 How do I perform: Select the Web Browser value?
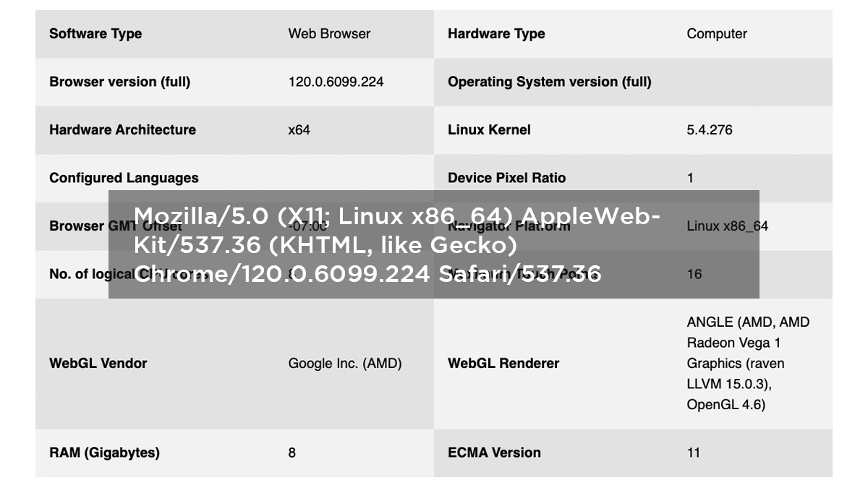(329, 34)
